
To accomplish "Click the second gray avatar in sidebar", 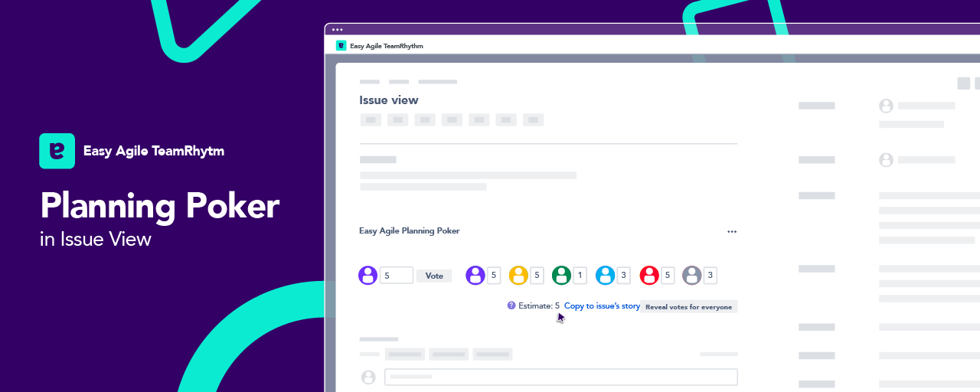I will [x=887, y=160].
